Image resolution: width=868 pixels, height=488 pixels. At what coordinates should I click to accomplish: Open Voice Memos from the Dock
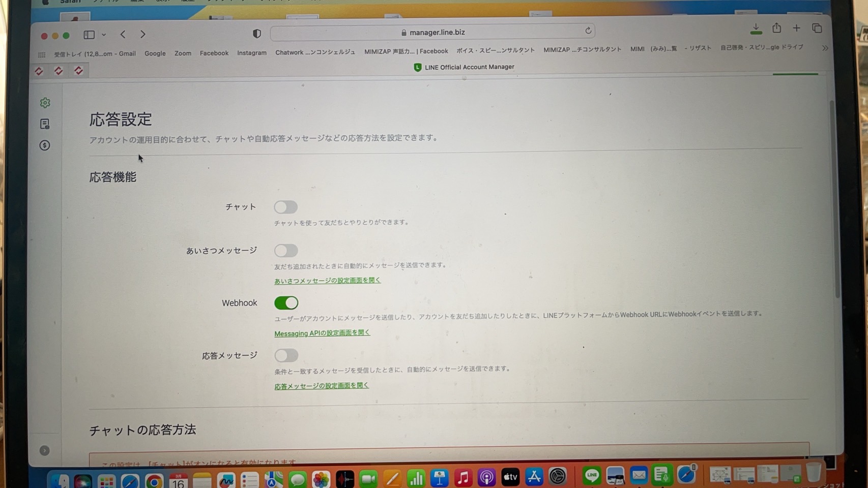pyautogui.click(x=345, y=479)
